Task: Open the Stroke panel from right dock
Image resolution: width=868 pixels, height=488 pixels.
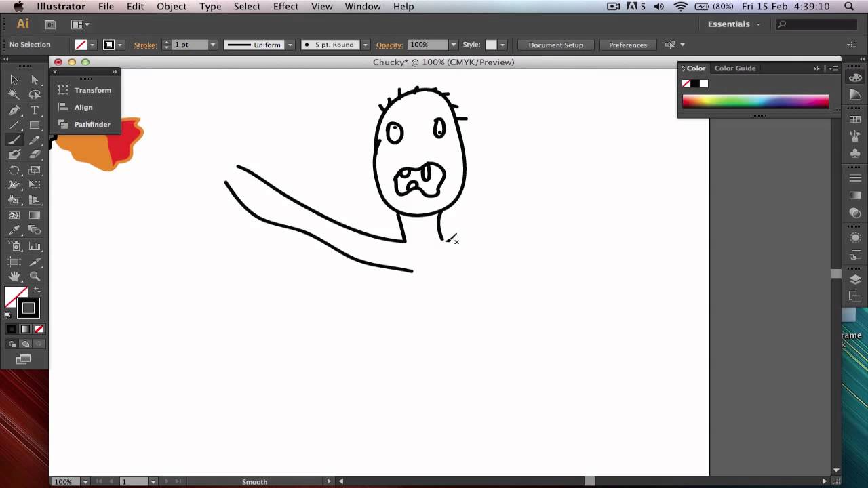Action: pyautogui.click(x=855, y=178)
